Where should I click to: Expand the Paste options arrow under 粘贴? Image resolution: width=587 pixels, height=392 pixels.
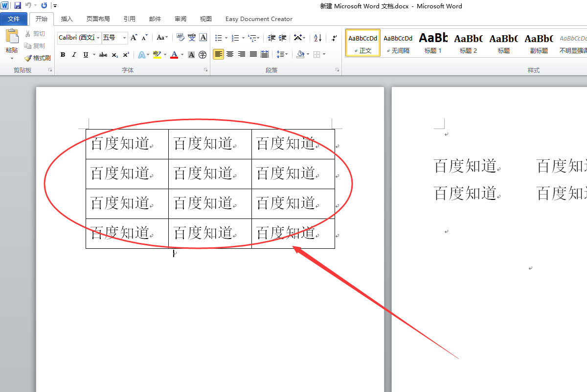click(12, 59)
